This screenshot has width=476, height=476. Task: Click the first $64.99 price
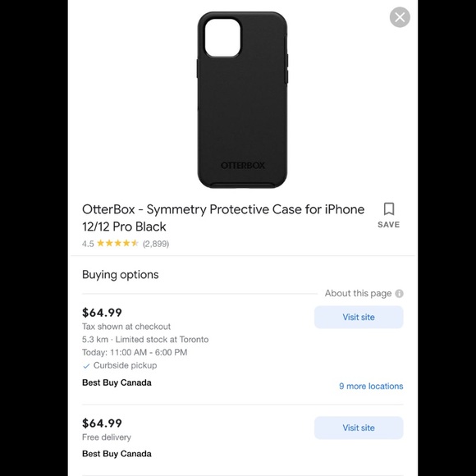pos(102,313)
